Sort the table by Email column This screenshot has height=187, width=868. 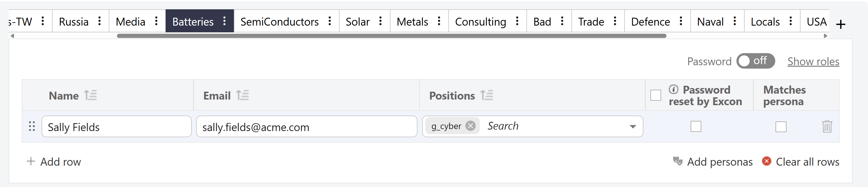coord(242,95)
